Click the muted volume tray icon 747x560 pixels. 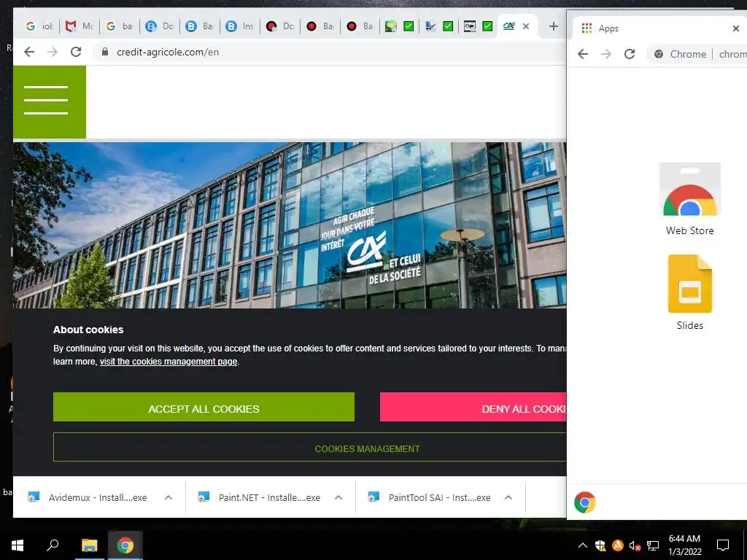[x=635, y=545]
